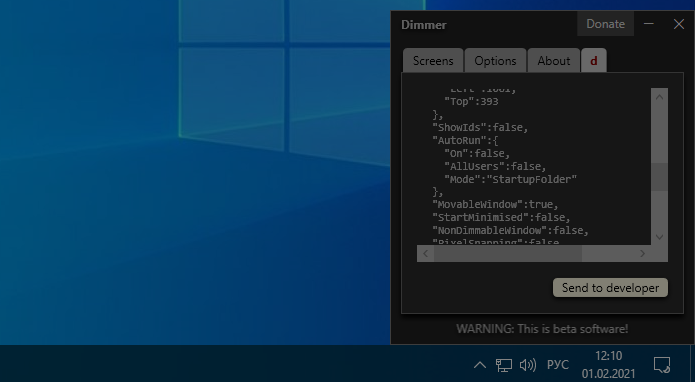Click the Dimmer window title
This screenshot has width=695, height=382.
[x=424, y=25]
